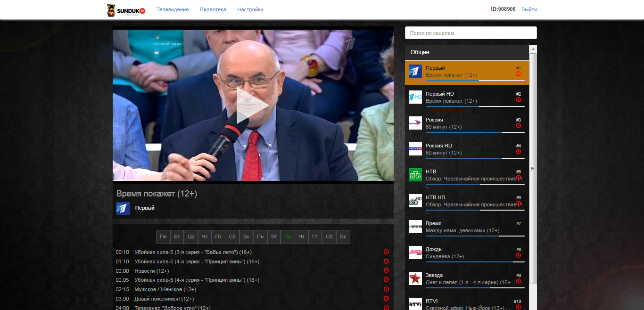Click red play icon next to Новости 02:00

[x=386, y=270]
